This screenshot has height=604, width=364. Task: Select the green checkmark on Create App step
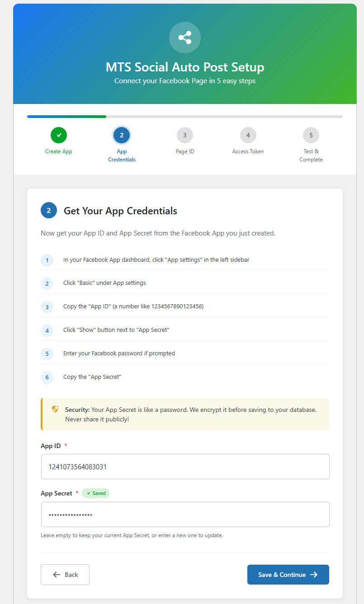58,135
